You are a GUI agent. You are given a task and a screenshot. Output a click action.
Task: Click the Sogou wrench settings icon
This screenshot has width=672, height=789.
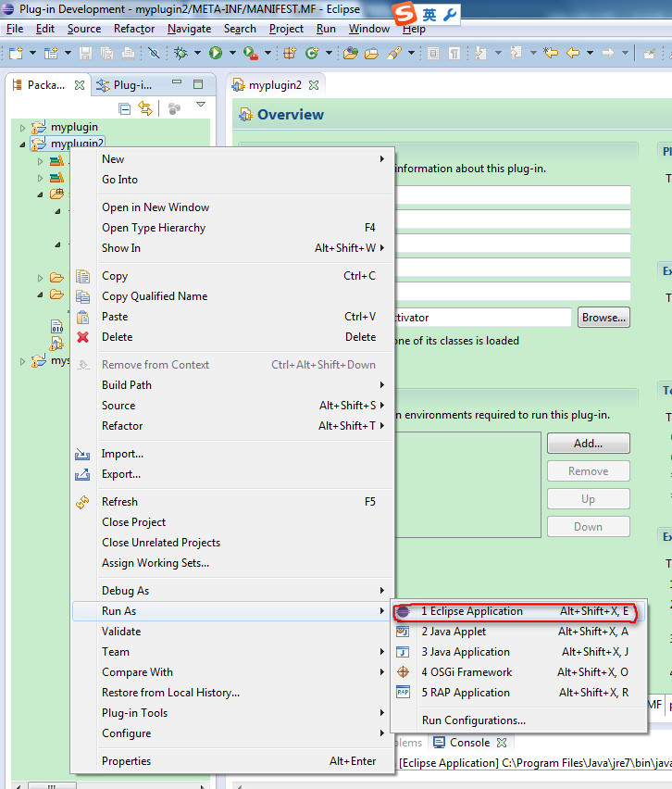pos(450,15)
